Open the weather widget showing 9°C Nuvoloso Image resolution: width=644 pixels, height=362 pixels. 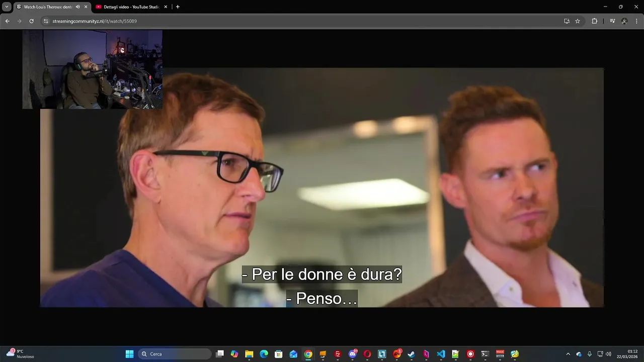[20, 354]
